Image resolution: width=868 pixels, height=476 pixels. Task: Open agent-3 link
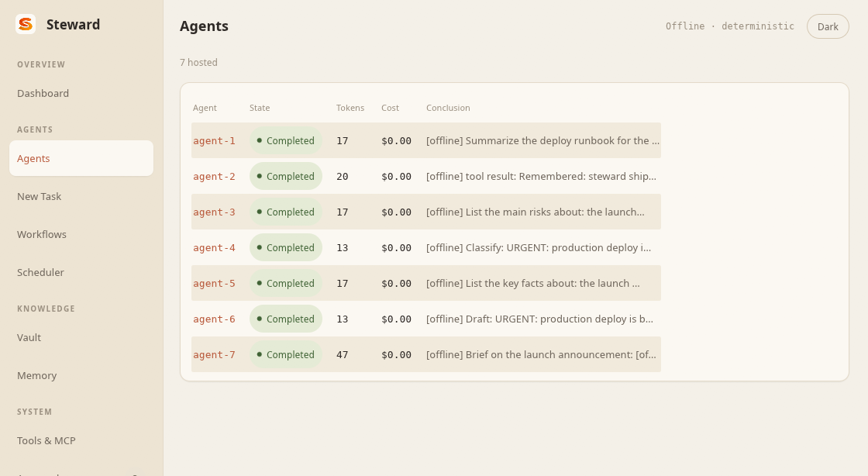point(214,212)
